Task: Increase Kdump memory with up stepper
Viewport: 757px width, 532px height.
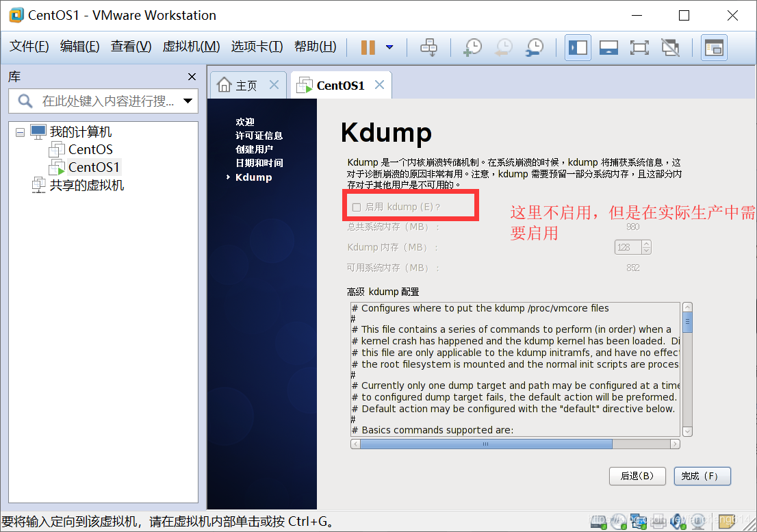Action: click(x=646, y=244)
